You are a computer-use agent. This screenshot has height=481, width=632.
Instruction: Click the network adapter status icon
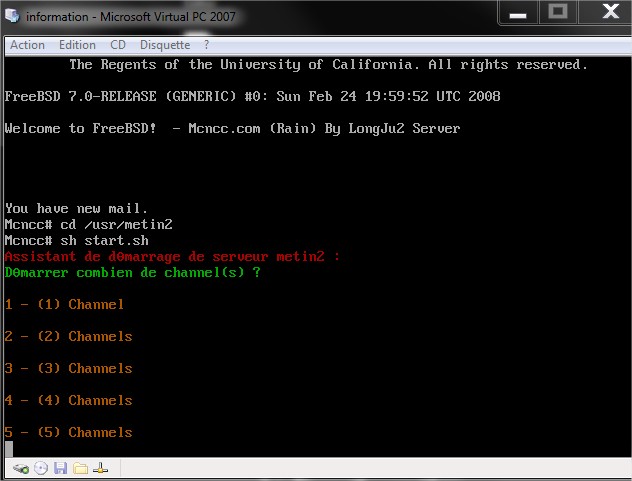pos(100,469)
